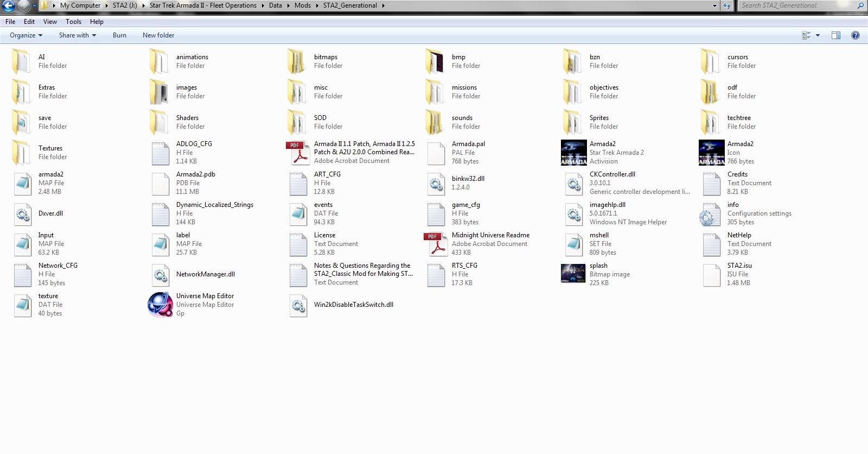Open the Help menu
868x454 pixels.
(97, 22)
